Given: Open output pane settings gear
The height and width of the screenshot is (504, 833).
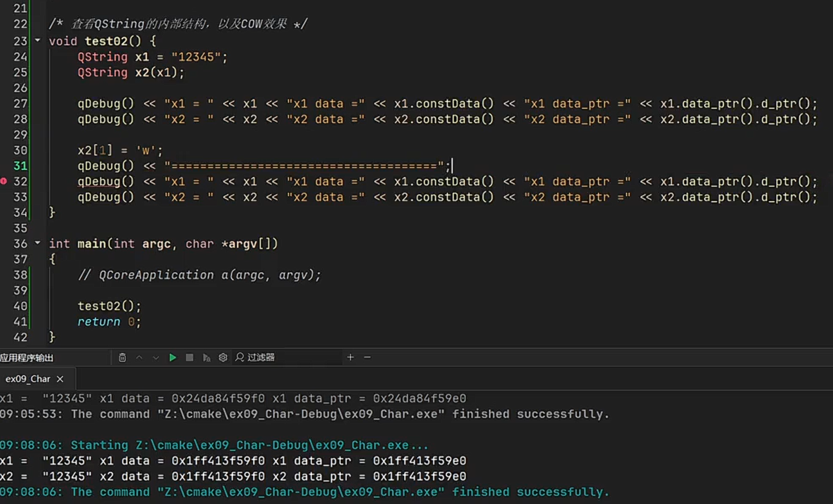Looking at the screenshot, I should (x=223, y=358).
